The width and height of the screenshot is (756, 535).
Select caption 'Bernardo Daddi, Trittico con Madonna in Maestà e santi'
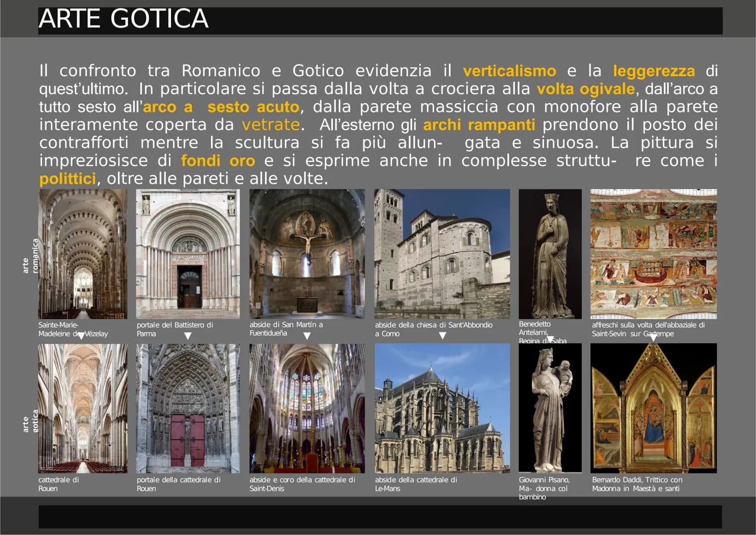(637, 484)
